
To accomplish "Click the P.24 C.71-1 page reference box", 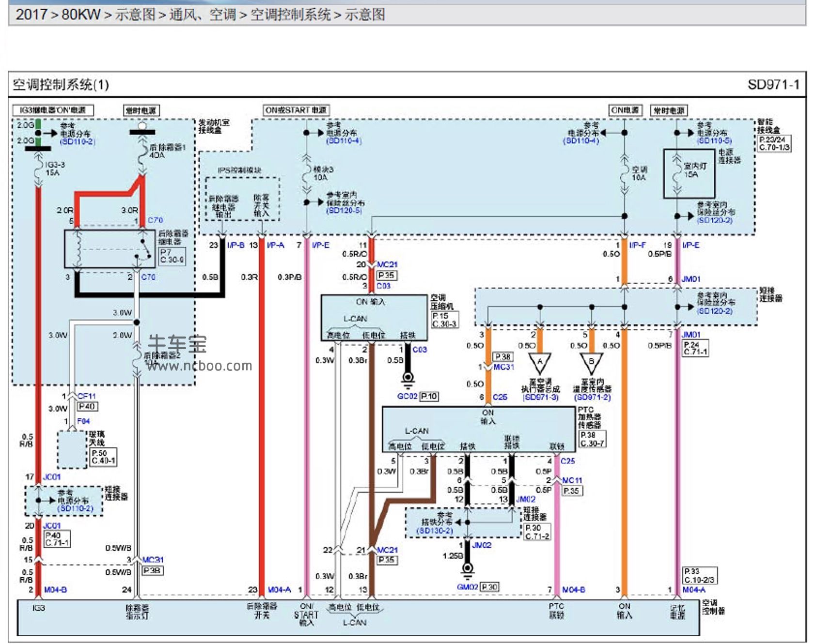I will (x=695, y=348).
